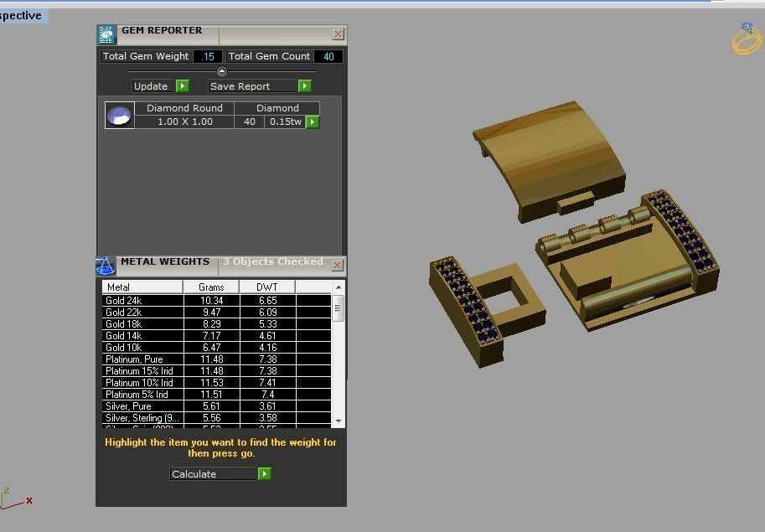This screenshot has height=532, width=765.
Task: Select the Silver, Sterling row
Action: point(217,417)
